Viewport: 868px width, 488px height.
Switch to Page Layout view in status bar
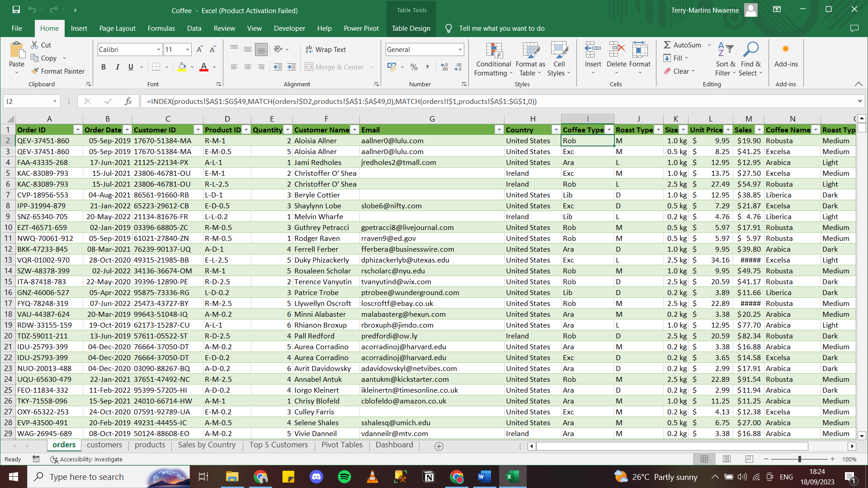726,459
